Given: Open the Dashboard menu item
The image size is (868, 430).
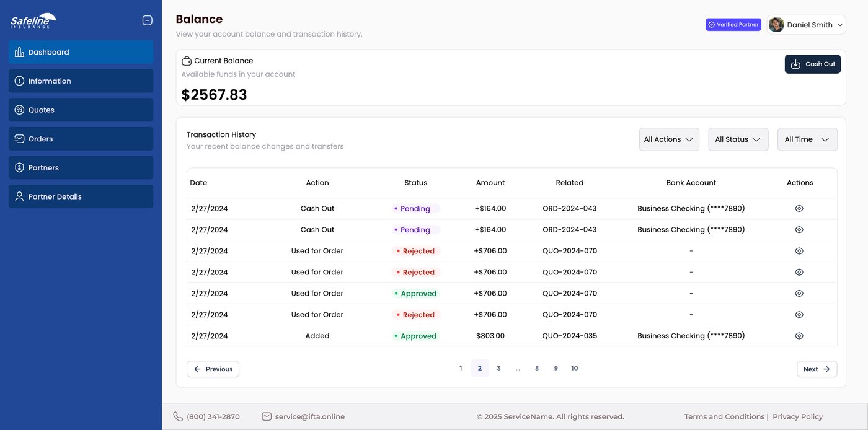Looking at the screenshot, I should click(81, 52).
